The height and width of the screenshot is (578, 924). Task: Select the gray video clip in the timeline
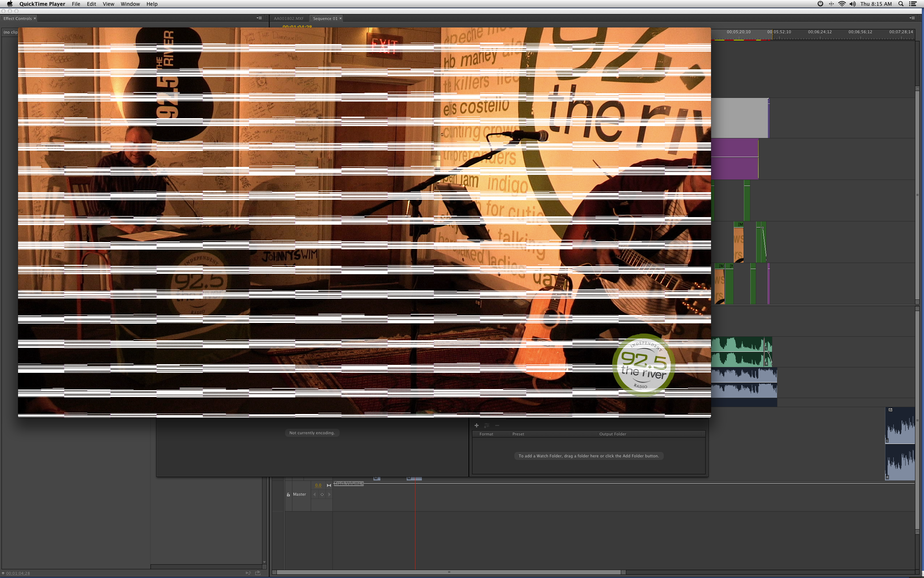[x=740, y=118]
